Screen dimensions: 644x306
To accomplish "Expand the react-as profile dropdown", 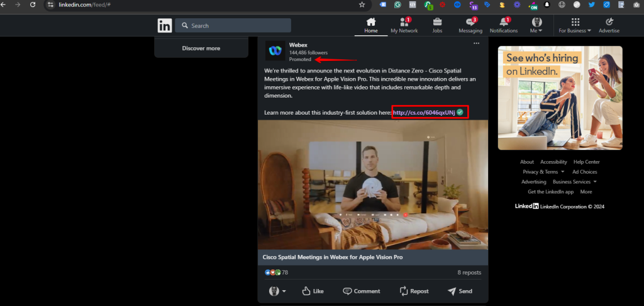I will coord(277,291).
